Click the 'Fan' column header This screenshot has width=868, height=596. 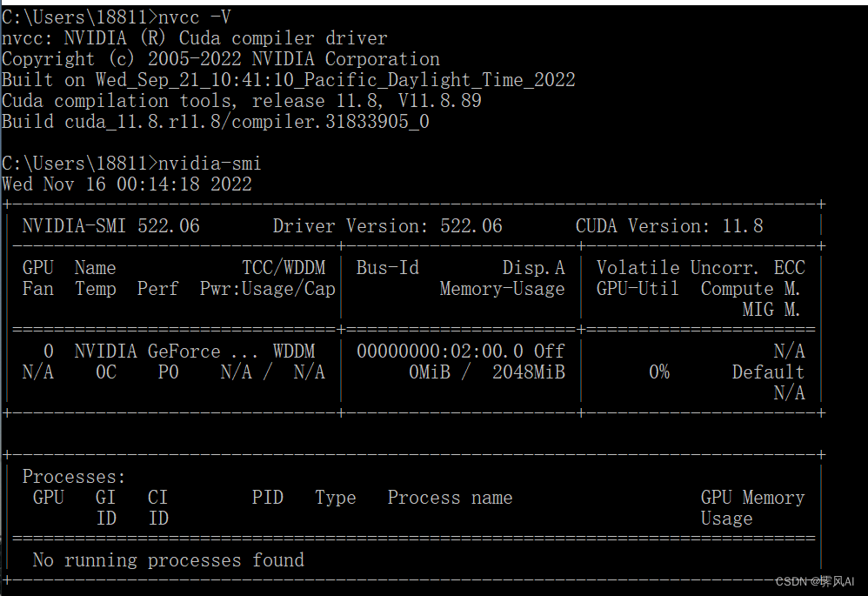point(38,289)
